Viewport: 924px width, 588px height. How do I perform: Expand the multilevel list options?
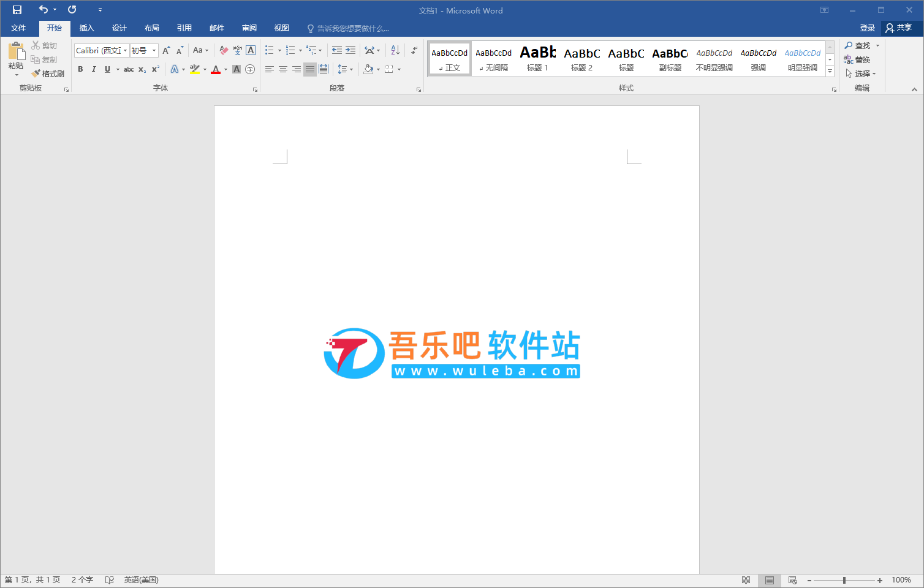(320, 50)
